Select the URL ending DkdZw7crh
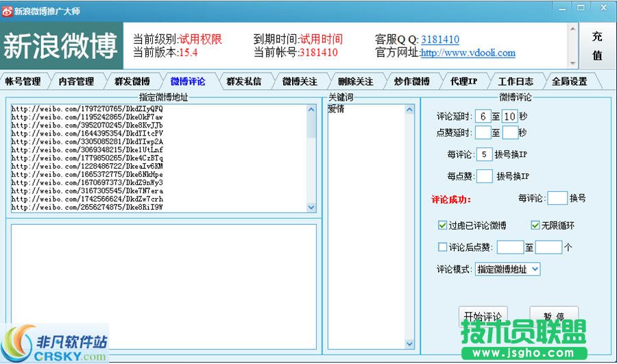This screenshot has height=364, width=617. click(87, 199)
